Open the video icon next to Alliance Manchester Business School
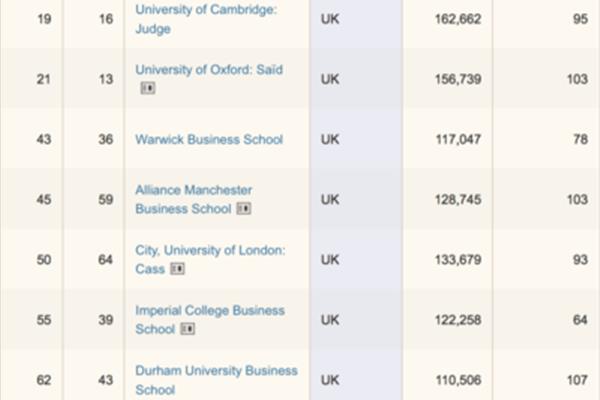Image resolution: width=600 pixels, height=400 pixels. pos(244,209)
